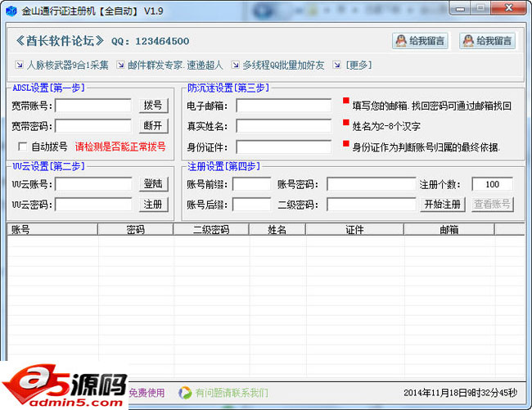
Task: Click the red 请检测是否能正常拨号 text
Action: pos(120,146)
